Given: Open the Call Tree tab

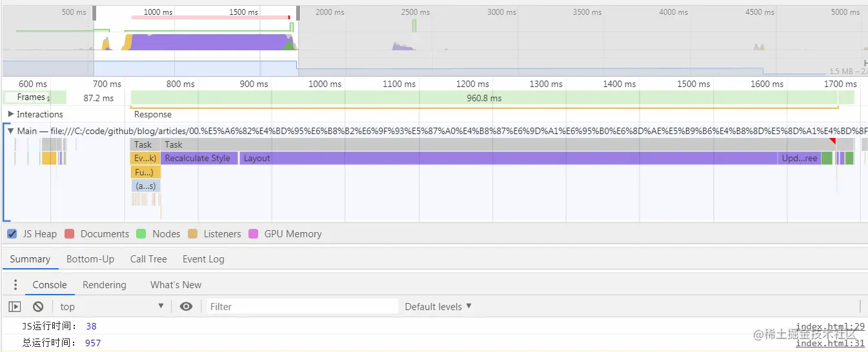Looking at the screenshot, I should tap(148, 259).
